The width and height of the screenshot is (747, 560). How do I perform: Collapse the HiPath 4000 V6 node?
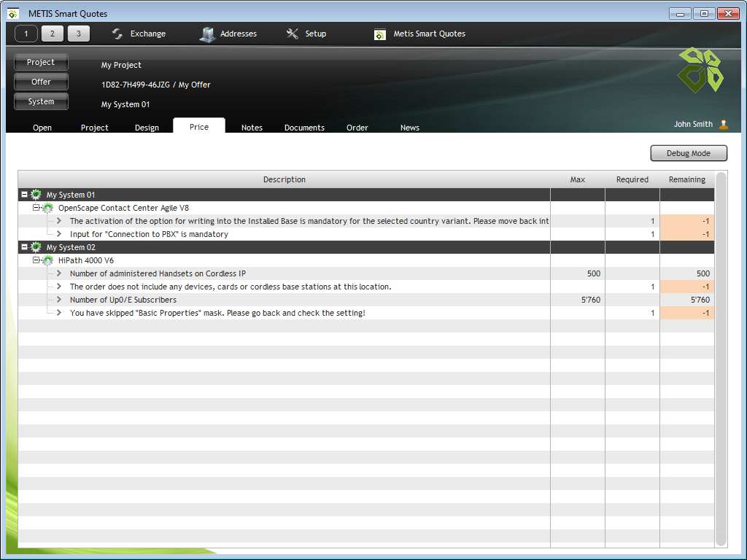(36, 260)
